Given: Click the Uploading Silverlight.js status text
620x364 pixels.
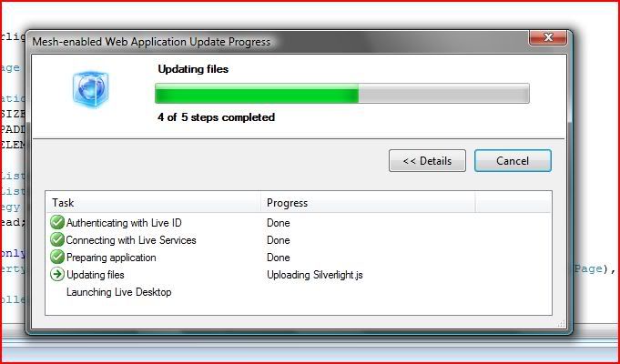Looking at the screenshot, I should 315,275.
